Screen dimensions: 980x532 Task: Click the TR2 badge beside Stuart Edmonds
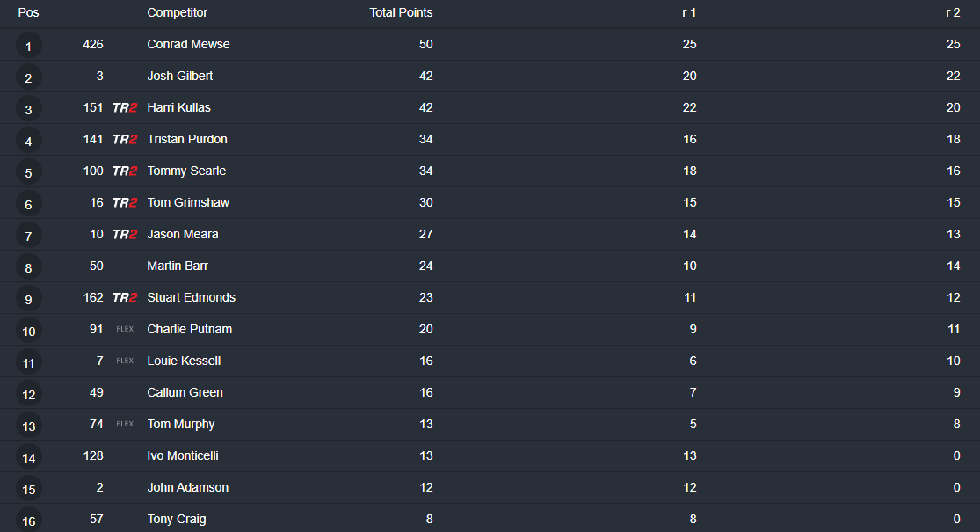click(x=125, y=297)
